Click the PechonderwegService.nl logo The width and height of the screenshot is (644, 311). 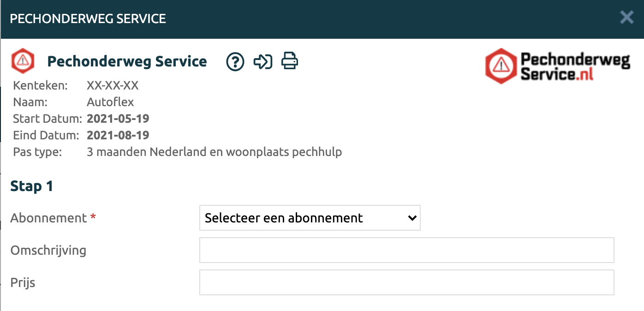(x=557, y=66)
